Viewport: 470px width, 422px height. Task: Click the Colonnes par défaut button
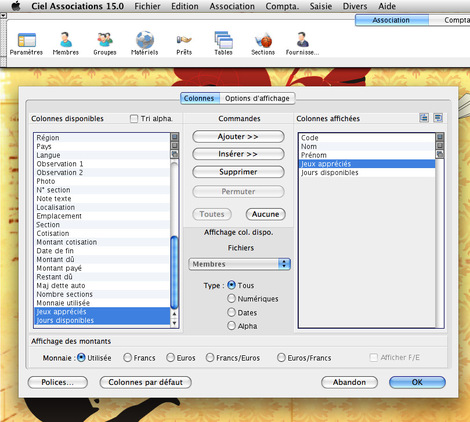[146, 382]
